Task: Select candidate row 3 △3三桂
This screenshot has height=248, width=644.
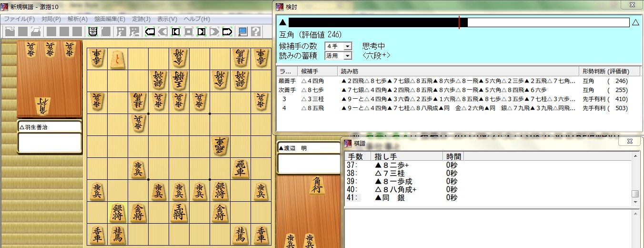Action: 459,99
